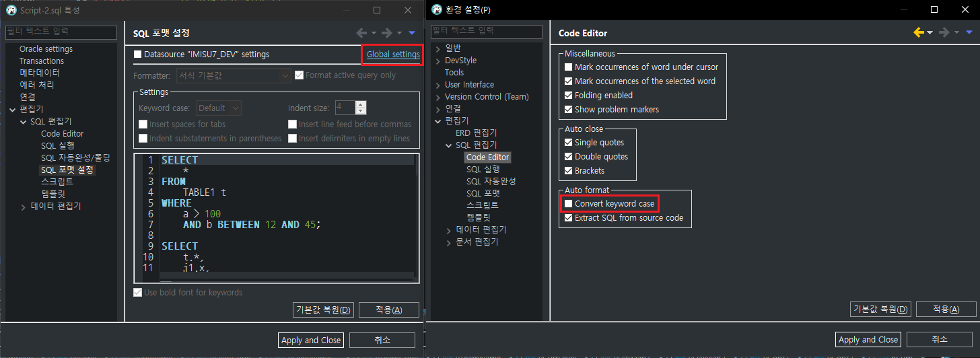The image size is (980, 358).
Task: Select ERD 편집기 tree item
Action: [x=476, y=133]
